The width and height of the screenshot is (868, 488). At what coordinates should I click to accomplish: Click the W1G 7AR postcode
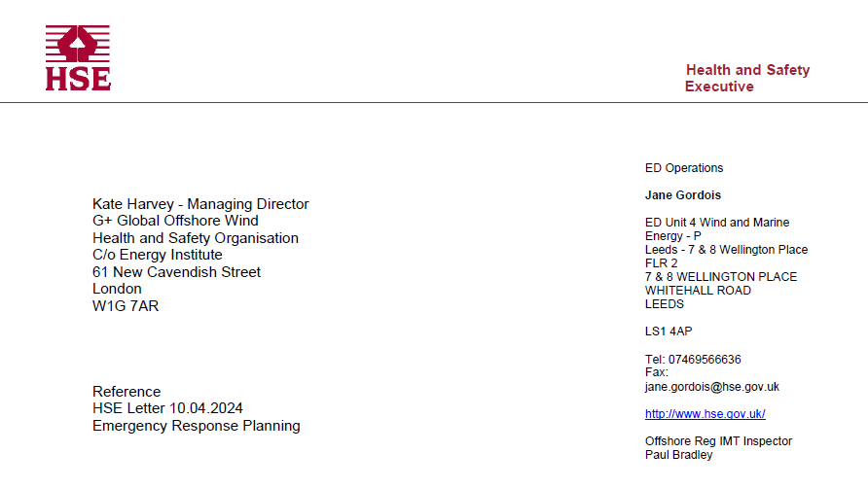pos(126,306)
